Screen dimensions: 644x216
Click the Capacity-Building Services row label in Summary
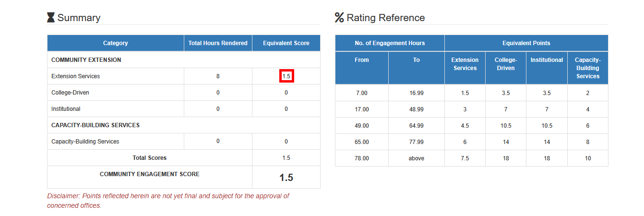85,142
